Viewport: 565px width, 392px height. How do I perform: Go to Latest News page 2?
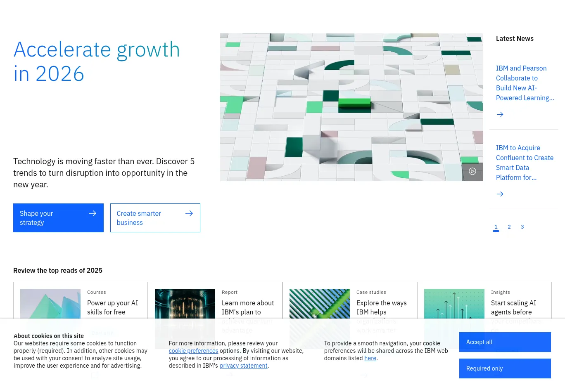[509, 227]
